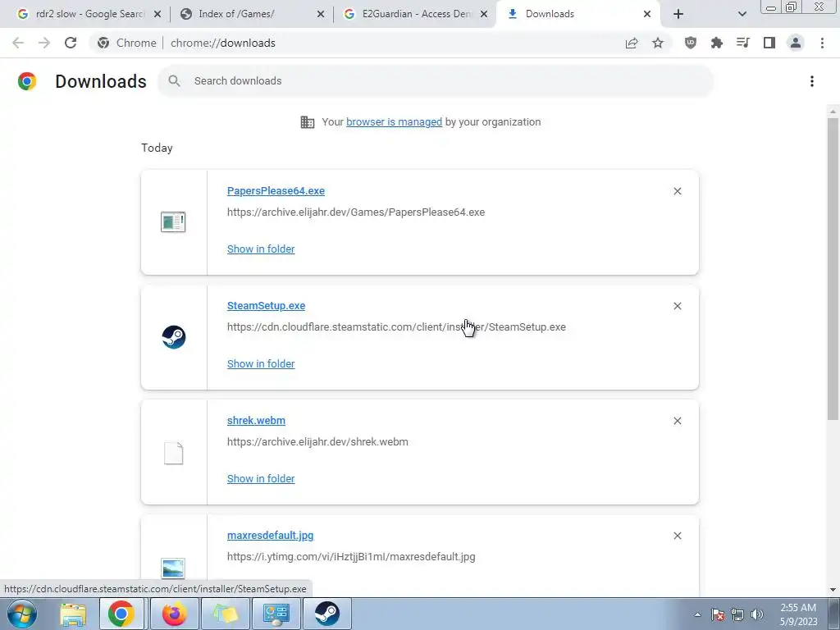Remove shrek.webm from the list
This screenshot has width=840, height=630.
(x=677, y=421)
